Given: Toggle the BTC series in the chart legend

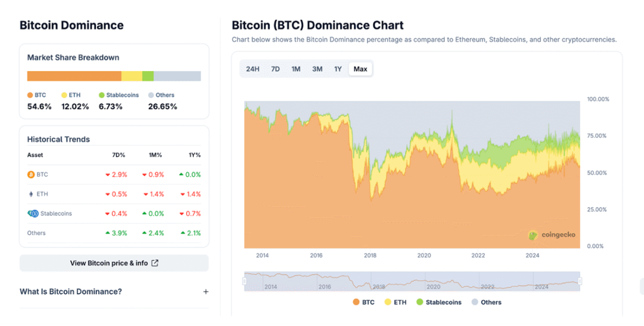Looking at the screenshot, I should (x=363, y=303).
